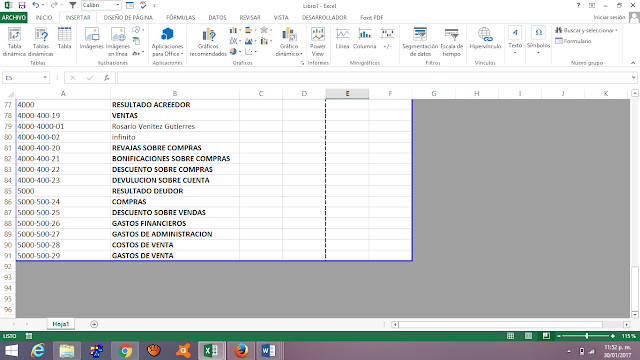Zoom out with the minus button
This screenshot has height=360, width=640.
559,336
